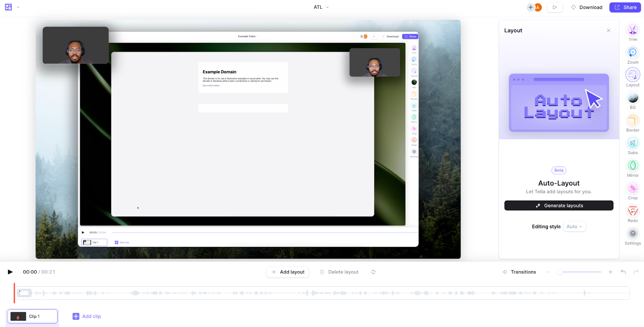Open the Crop tool
This screenshot has width=644, height=327.
click(633, 191)
